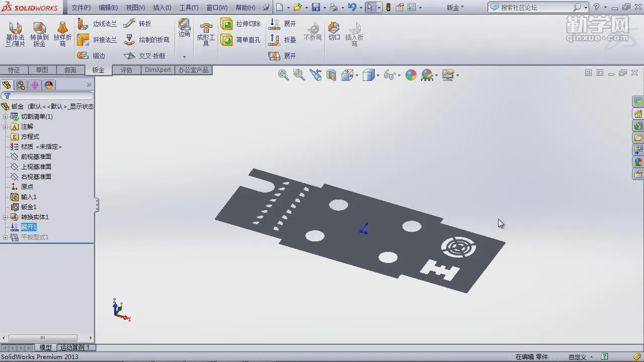Expand the 平板型式1 tree node
This screenshot has width=644, height=362.
point(6,237)
